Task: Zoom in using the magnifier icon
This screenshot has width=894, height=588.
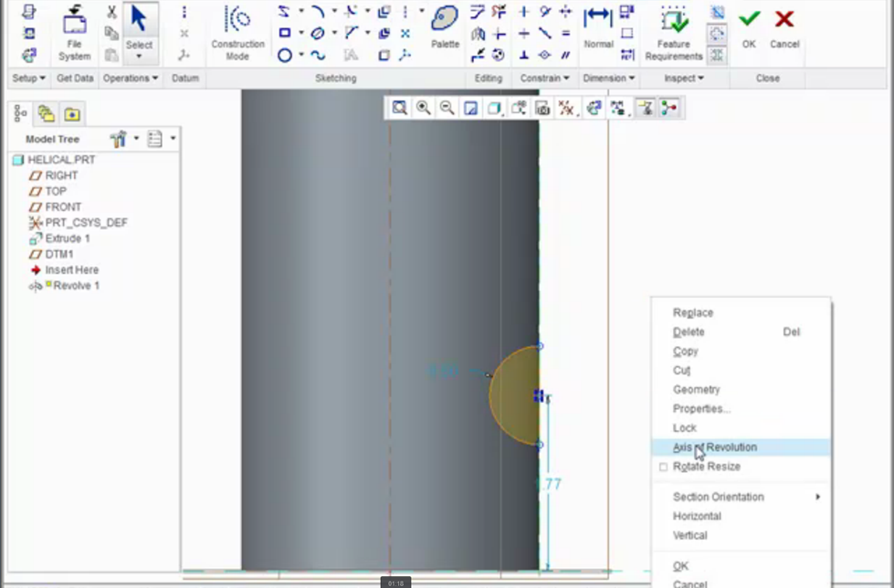Action: [423, 108]
